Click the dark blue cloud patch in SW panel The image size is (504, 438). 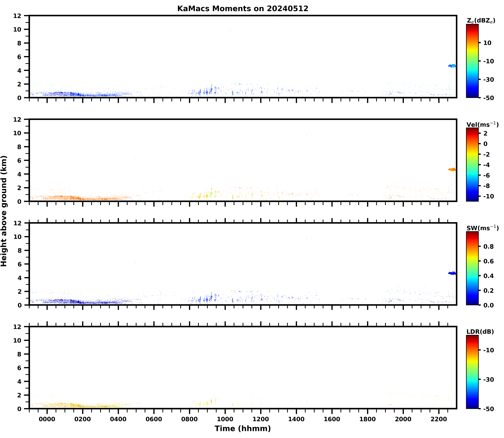click(x=452, y=273)
